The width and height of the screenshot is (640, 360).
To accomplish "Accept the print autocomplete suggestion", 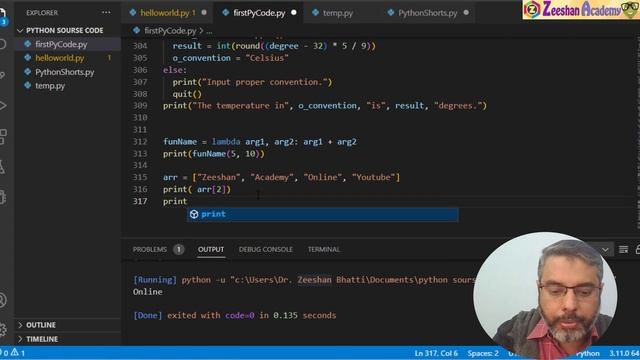I will [x=322, y=214].
